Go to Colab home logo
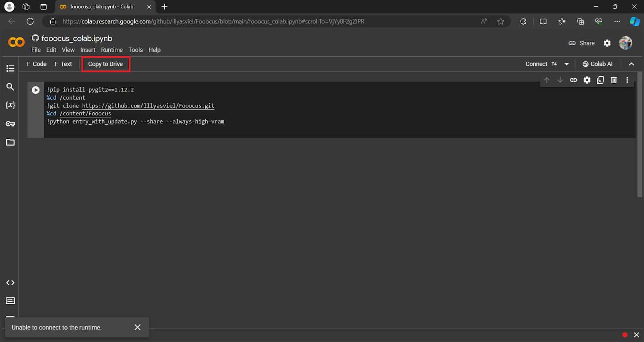Image resolution: width=644 pixels, height=342 pixels. pyautogui.click(x=17, y=42)
